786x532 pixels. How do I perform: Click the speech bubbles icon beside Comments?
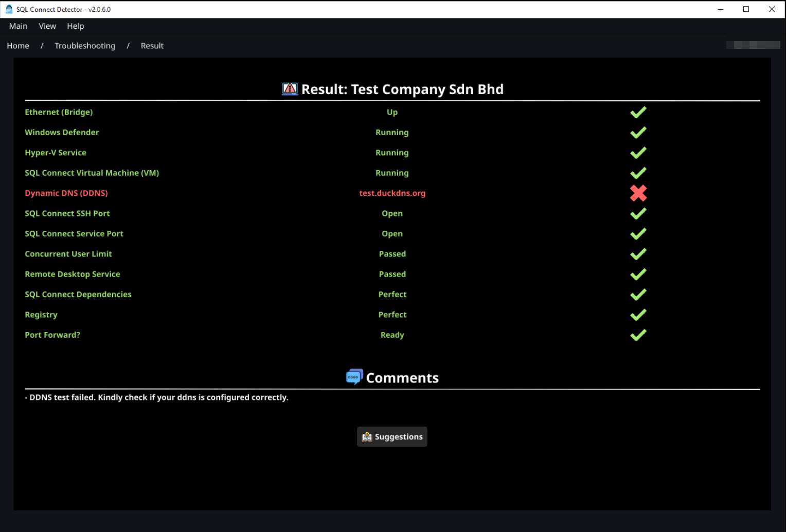coord(354,377)
